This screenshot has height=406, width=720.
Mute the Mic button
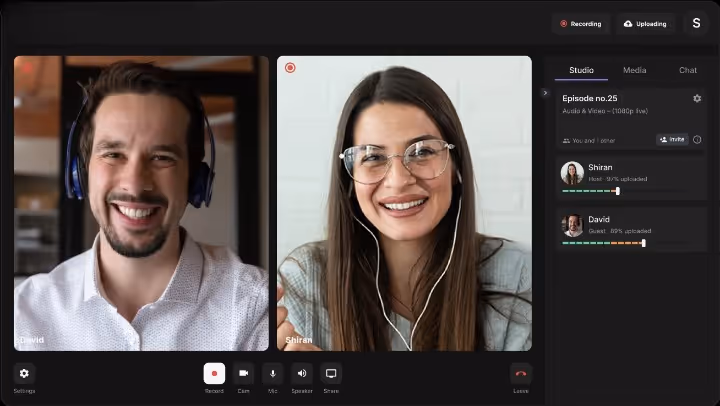[273, 373]
